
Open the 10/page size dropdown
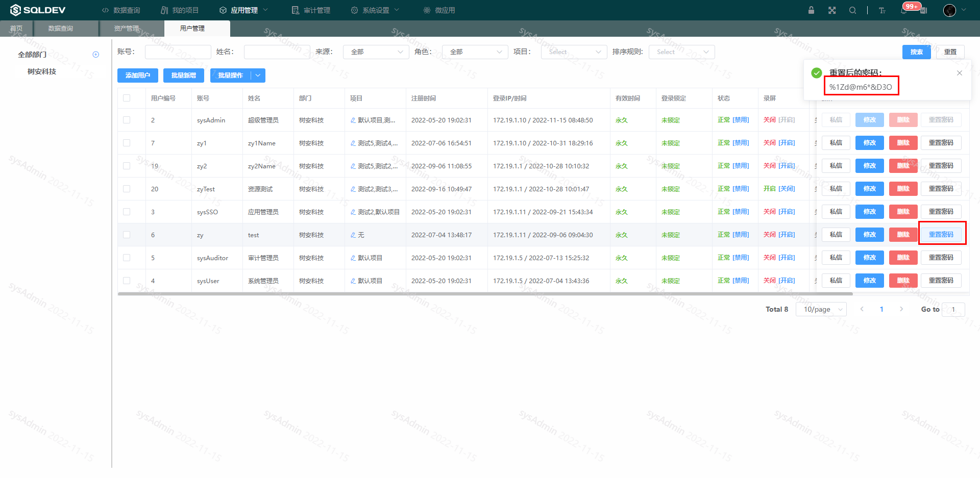(821, 309)
